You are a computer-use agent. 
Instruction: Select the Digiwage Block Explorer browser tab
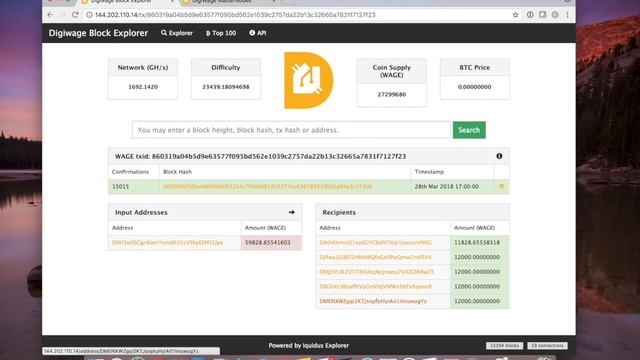127,2
